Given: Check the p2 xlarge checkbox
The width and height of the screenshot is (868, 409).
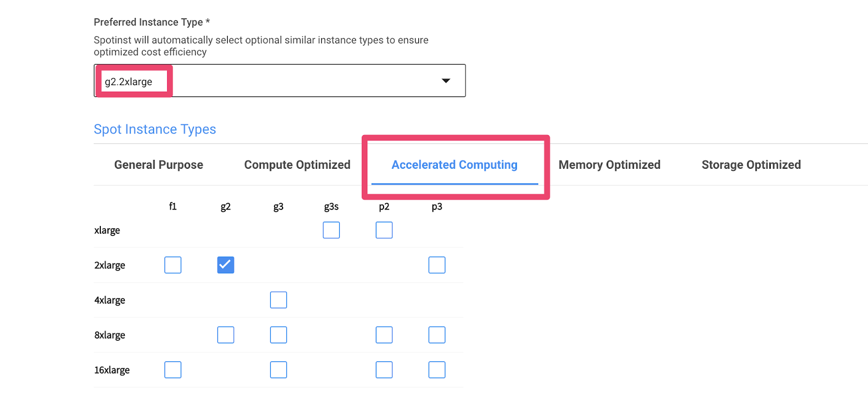Looking at the screenshot, I should (x=384, y=230).
